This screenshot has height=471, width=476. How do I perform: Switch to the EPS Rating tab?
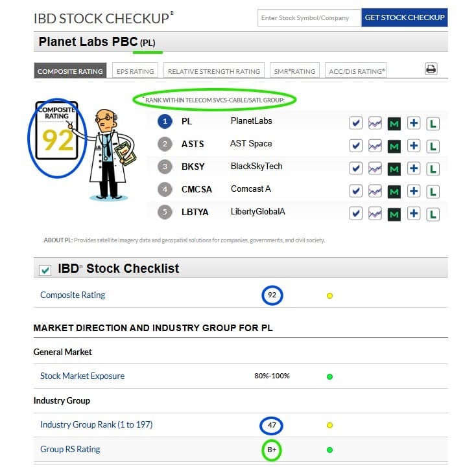pos(135,71)
